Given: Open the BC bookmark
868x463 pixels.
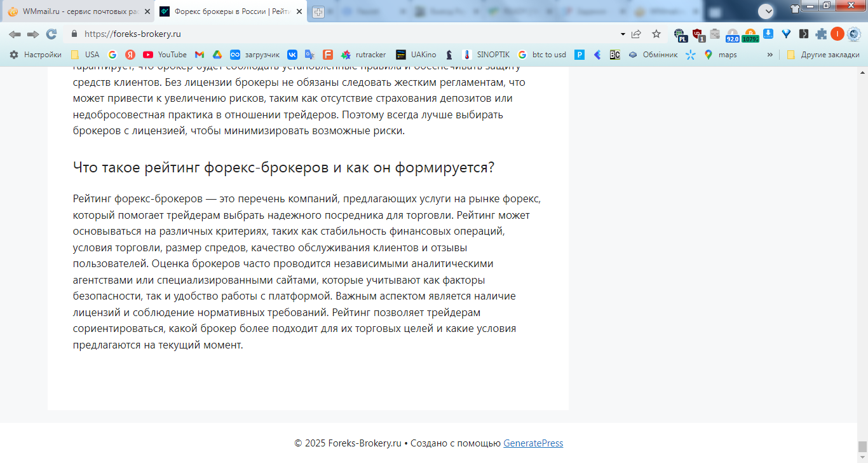Looking at the screenshot, I should pyautogui.click(x=615, y=55).
